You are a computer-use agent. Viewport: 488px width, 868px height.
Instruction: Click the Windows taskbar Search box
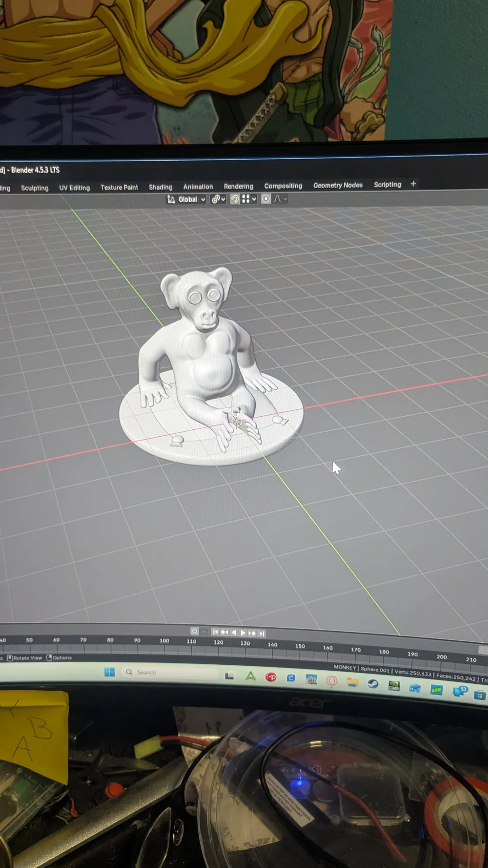coord(170,673)
